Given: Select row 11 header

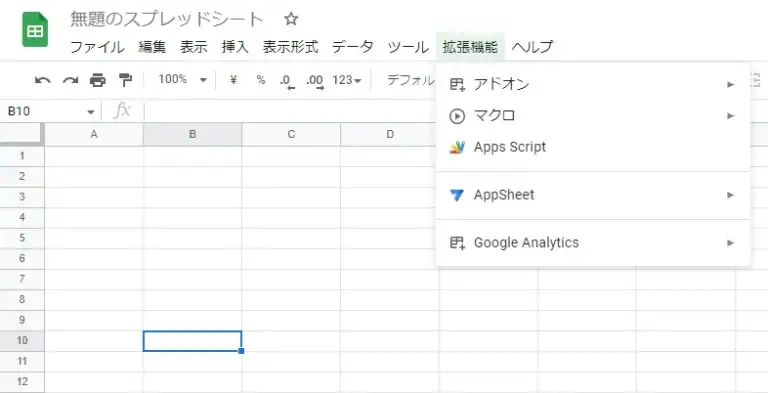Looking at the screenshot, I should click(22, 362).
